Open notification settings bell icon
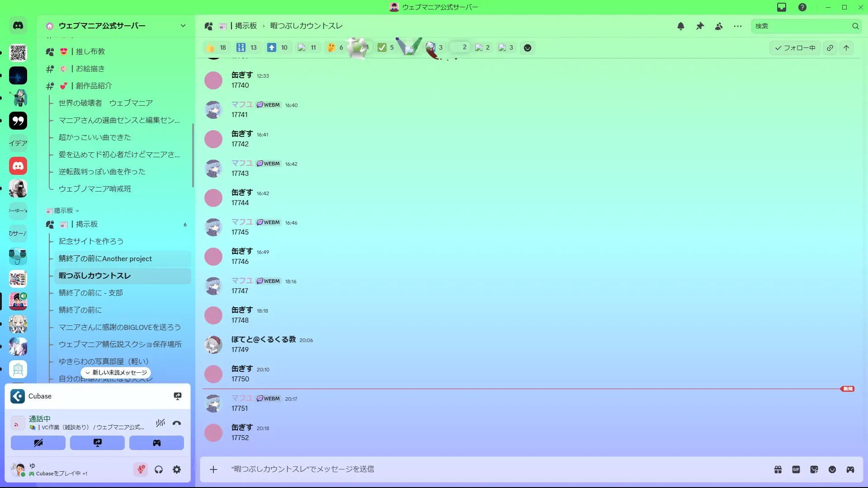This screenshot has width=868, height=488. click(x=680, y=26)
